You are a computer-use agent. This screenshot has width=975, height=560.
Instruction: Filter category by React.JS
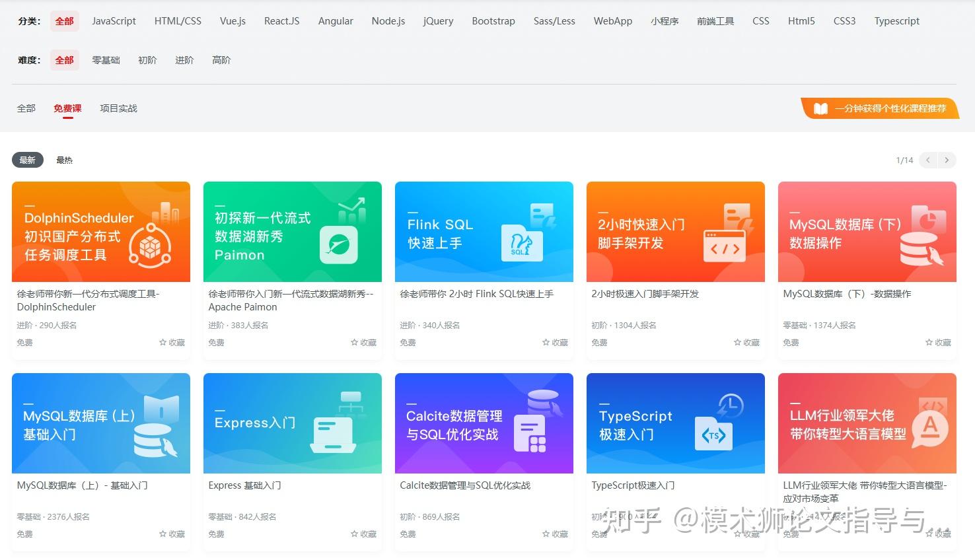pos(282,21)
